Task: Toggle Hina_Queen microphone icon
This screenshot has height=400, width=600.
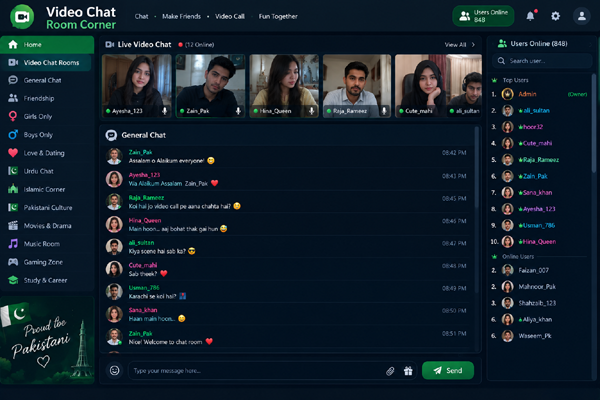Action: coord(311,111)
